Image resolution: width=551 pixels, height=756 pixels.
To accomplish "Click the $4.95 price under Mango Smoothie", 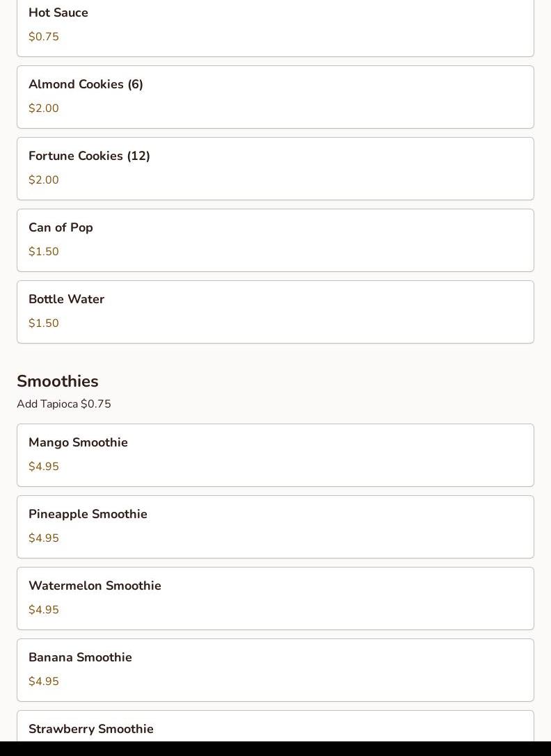I will [x=44, y=467].
